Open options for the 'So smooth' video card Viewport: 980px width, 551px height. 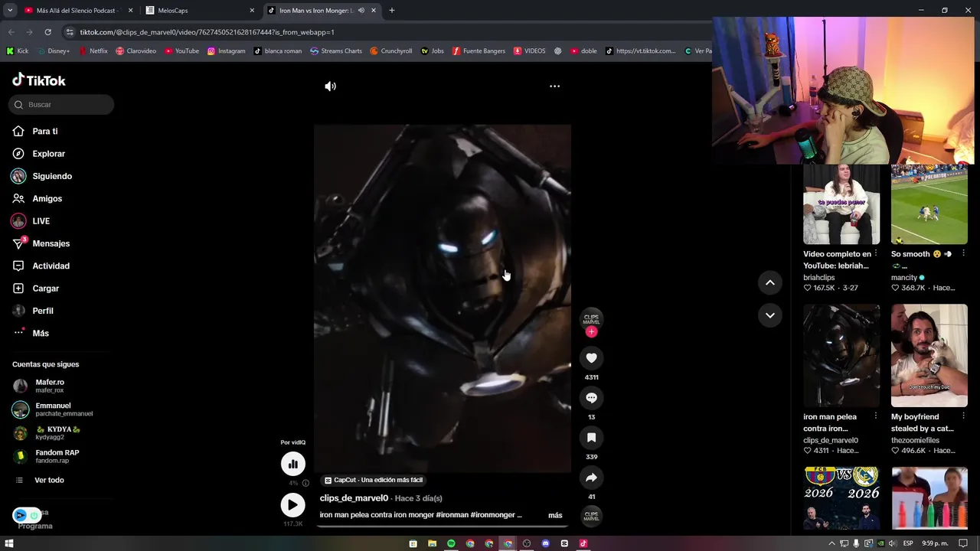963,253
